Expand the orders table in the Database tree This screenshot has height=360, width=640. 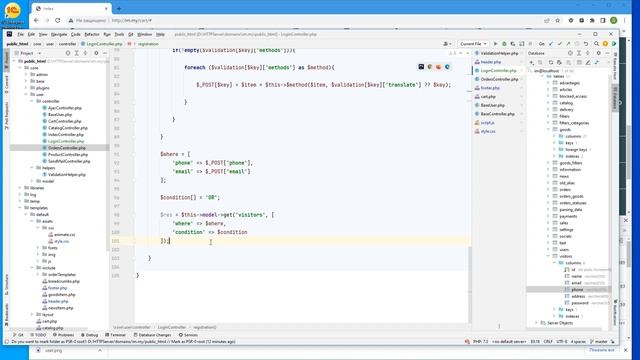point(549,189)
